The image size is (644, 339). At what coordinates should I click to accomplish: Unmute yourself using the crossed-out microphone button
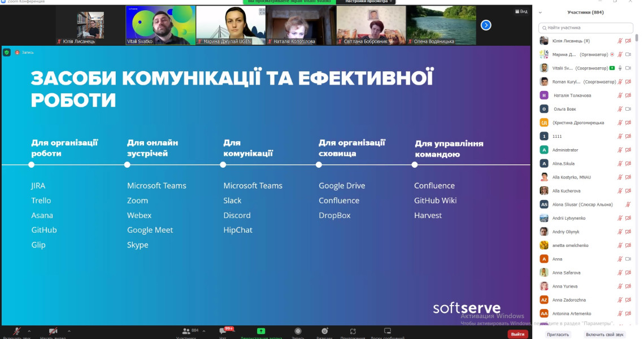point(17,331)
